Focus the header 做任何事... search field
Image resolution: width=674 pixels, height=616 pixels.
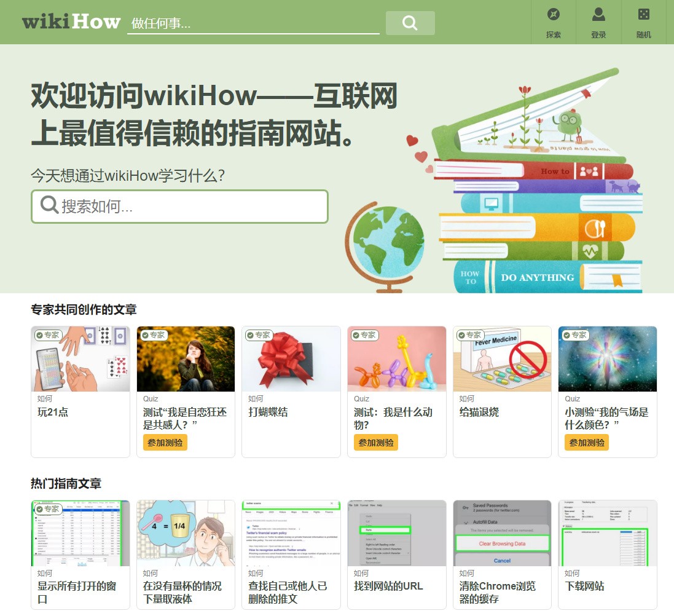coord(253,23)
